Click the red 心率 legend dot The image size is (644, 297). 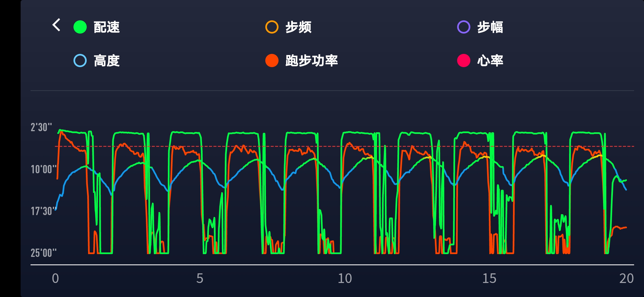coord(464,61)
